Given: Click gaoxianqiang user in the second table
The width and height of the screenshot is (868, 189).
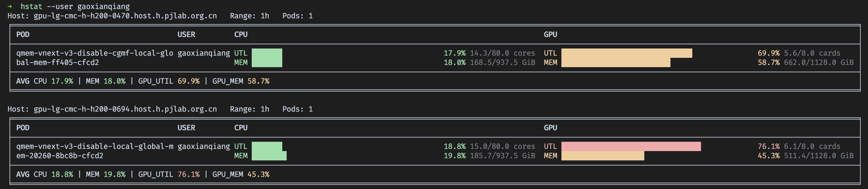Looking at the screenshot, I should point(204,146).
